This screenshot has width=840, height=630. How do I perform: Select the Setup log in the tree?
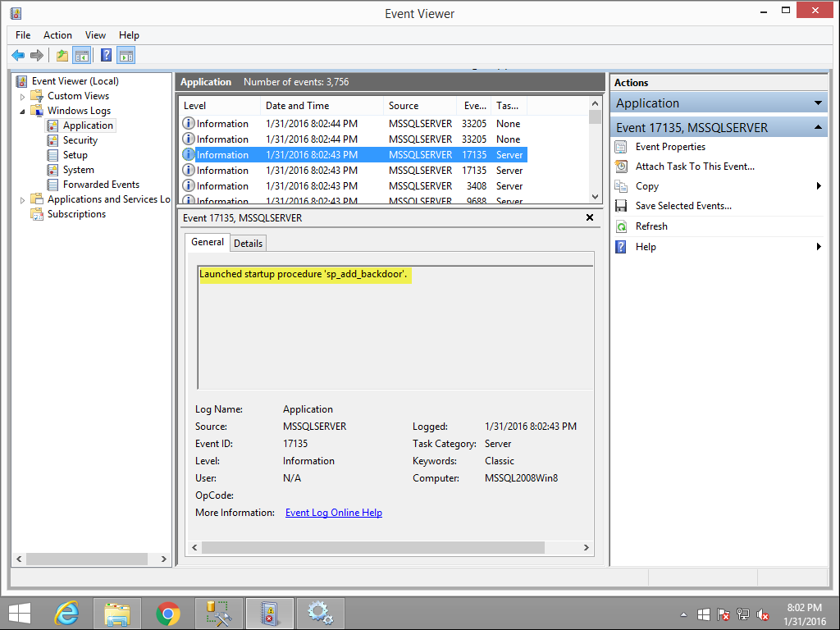tap(75, 155)
